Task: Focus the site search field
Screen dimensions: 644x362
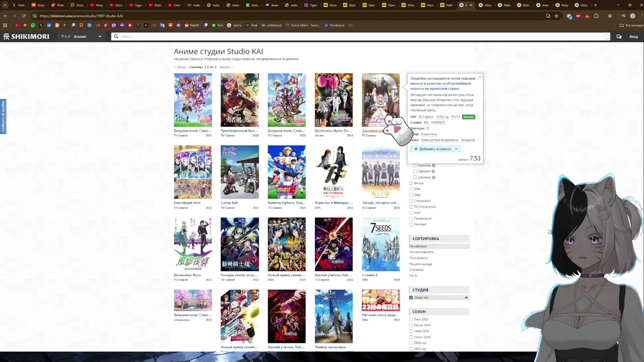Action: (361, 36)
